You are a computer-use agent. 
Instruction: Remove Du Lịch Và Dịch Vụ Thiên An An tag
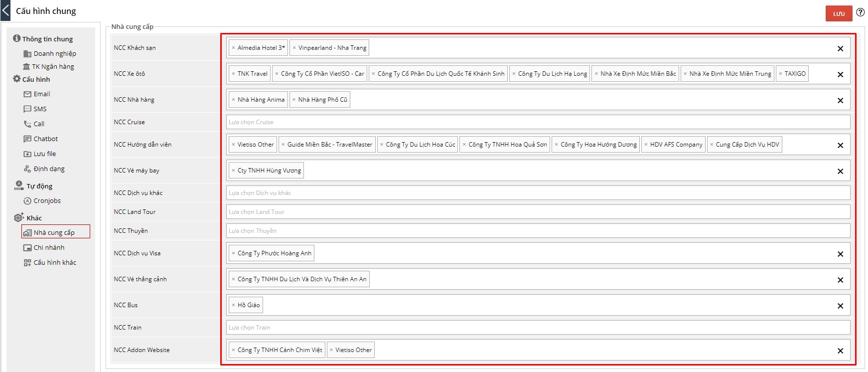[233, 279]
